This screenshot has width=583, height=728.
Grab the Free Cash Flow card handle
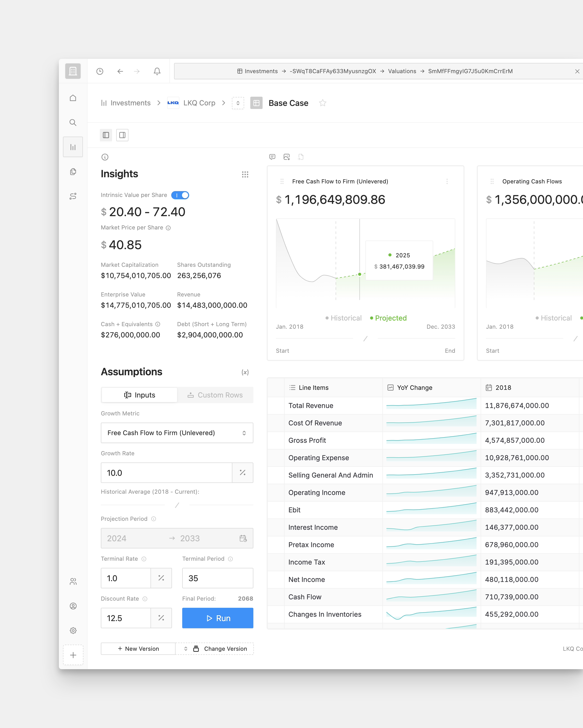pos(282,181)
